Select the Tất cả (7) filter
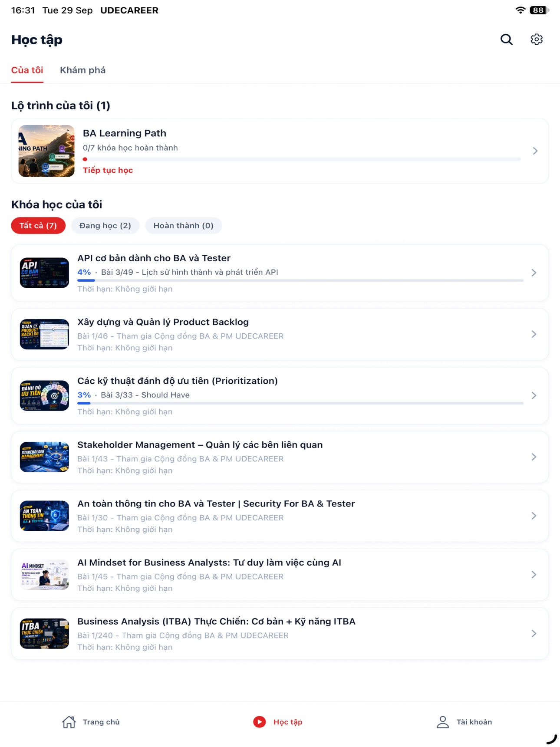The width and height of the screenshot is (560, 747). click(38, 226)
